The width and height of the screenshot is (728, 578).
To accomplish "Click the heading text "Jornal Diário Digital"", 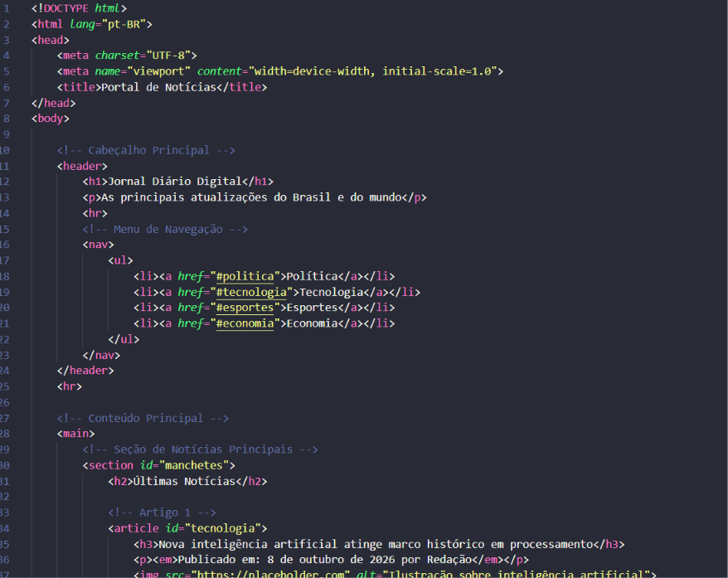I will [175, 181].
